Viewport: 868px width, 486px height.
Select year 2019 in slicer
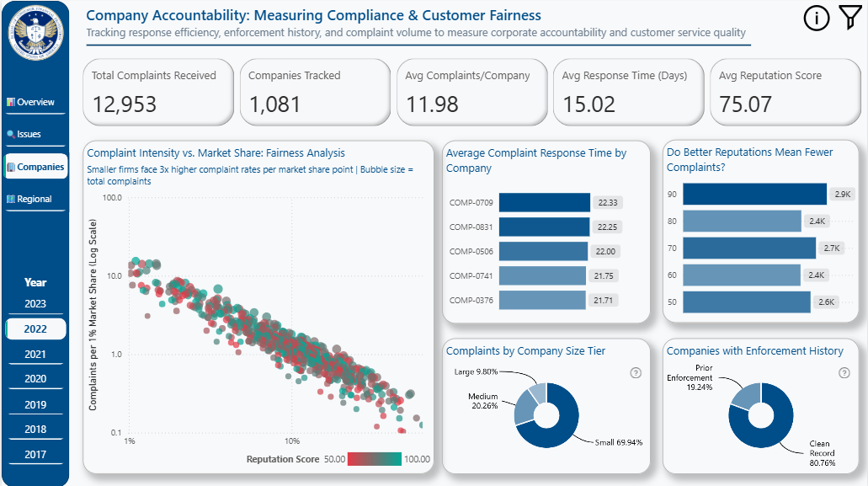click(x=35, y=404)
